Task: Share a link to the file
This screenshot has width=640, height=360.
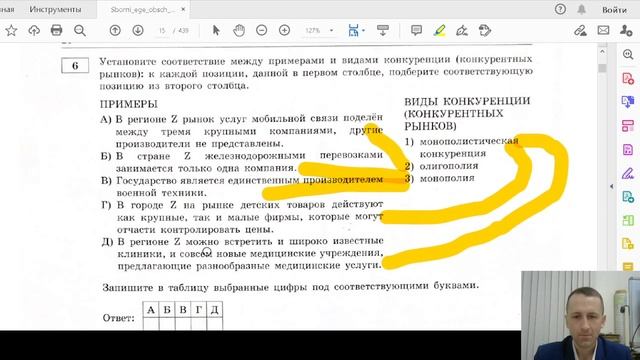Action: pos(580,31)
